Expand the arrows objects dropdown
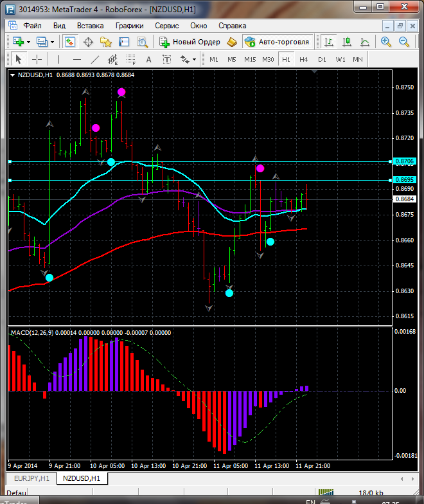 coord(194,59)
